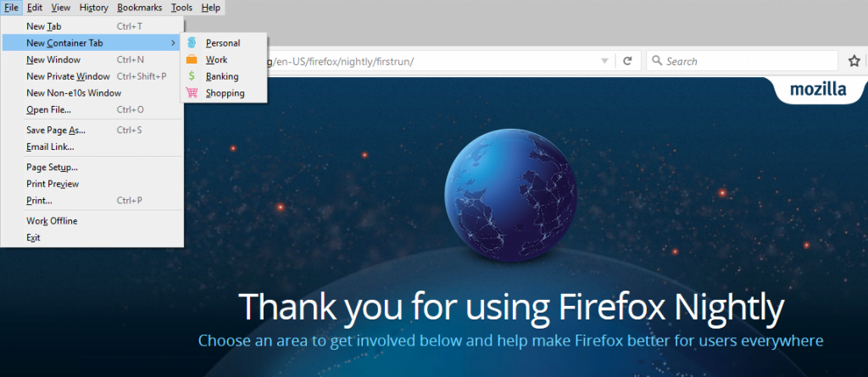This screenshot has width=868, height=377.
Task: Open the URL bar history dropdown arrow
Action: point(604,61)
